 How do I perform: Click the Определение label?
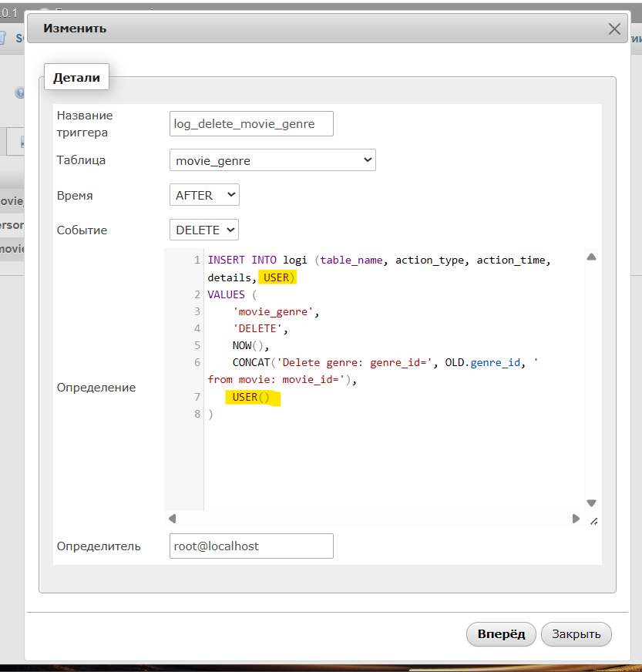tap(96, 388)
